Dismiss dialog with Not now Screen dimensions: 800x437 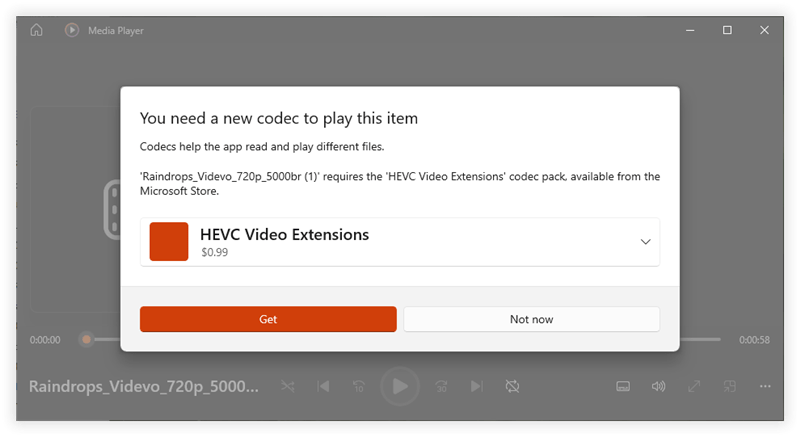[x=531, y=319]
